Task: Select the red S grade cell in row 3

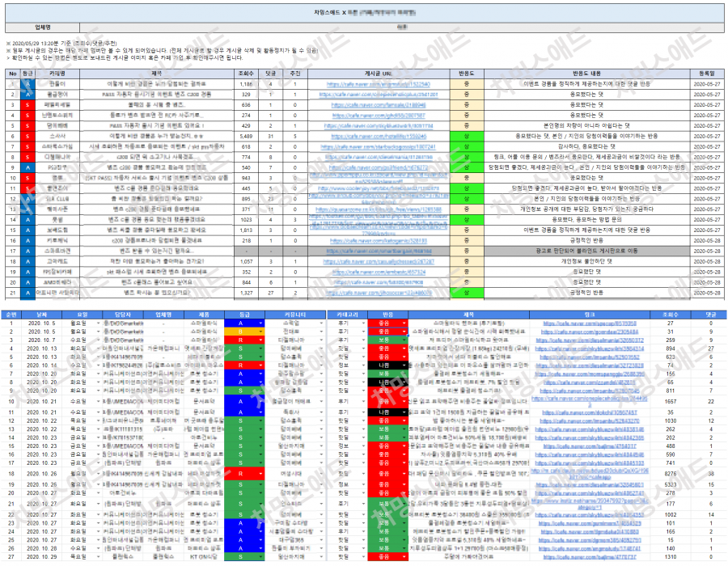Action: point(28,105)
